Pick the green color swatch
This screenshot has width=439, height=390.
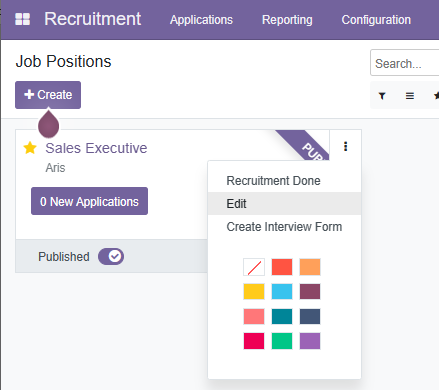point(282,341)
